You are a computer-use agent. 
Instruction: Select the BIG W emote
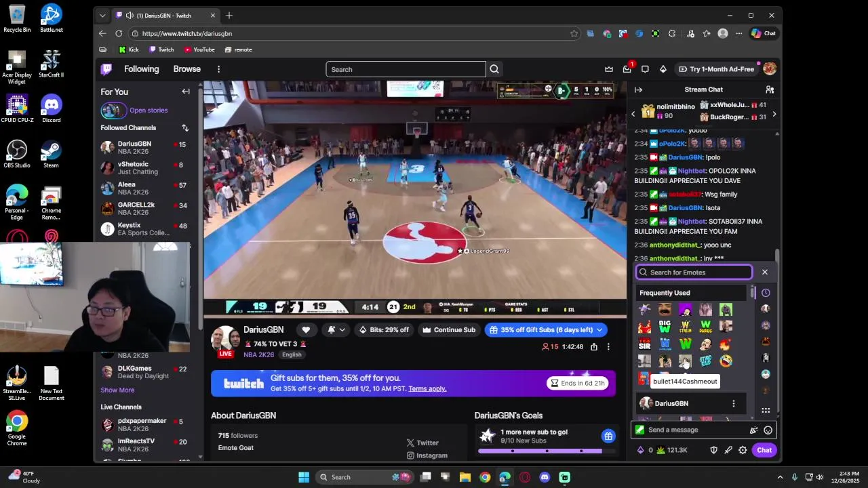coord(665,327)
